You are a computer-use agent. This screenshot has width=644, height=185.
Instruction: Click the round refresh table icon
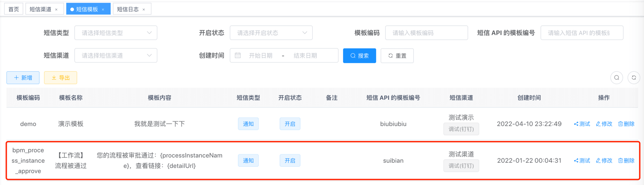coord(634,78)
